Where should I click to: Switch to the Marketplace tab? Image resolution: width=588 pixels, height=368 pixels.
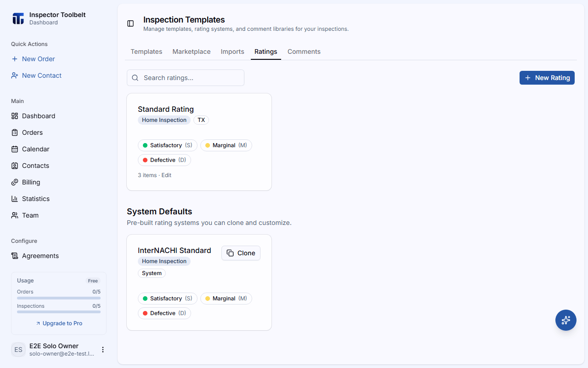[x=192, y=52]
